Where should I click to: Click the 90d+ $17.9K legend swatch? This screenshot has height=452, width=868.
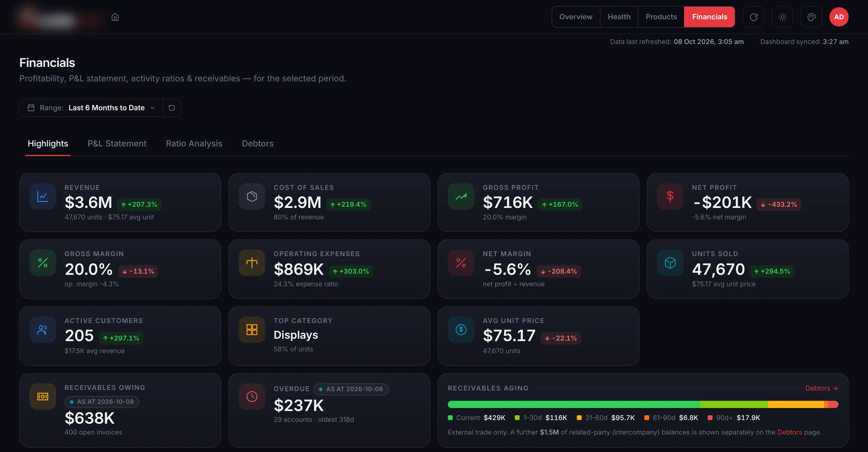click(710, 418)
